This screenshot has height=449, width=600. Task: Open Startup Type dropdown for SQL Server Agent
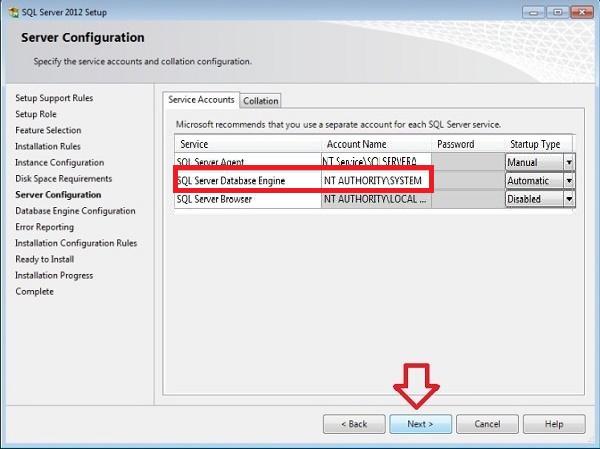coord(569,162)
